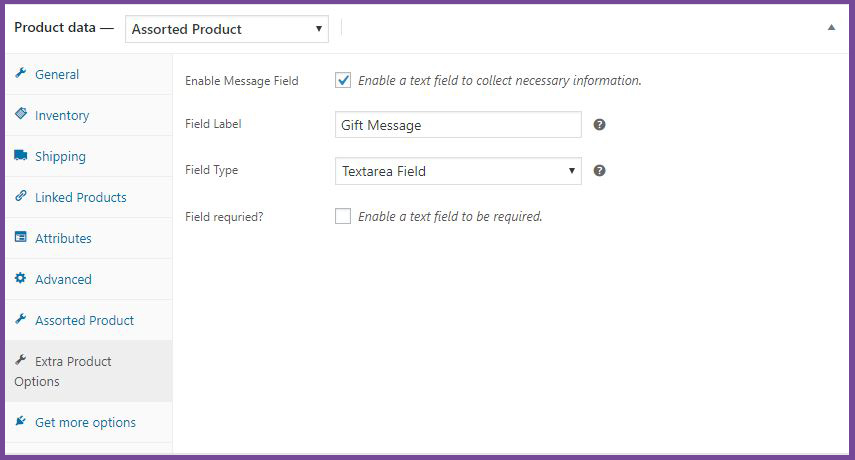The image size is (855, 460).
Task: Click the Inventory tag icon
Action: click(21, 114)
